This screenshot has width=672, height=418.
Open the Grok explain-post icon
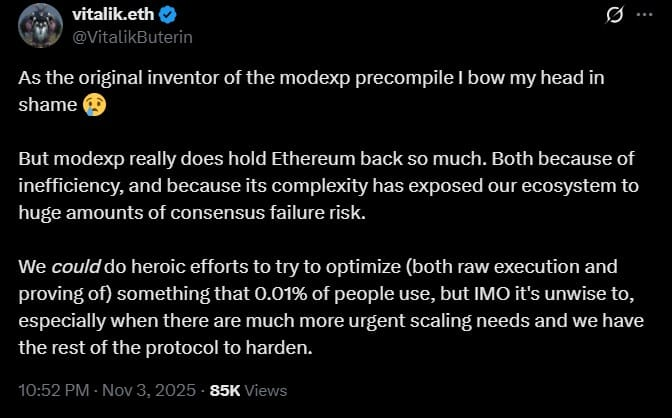click(617, 17)
